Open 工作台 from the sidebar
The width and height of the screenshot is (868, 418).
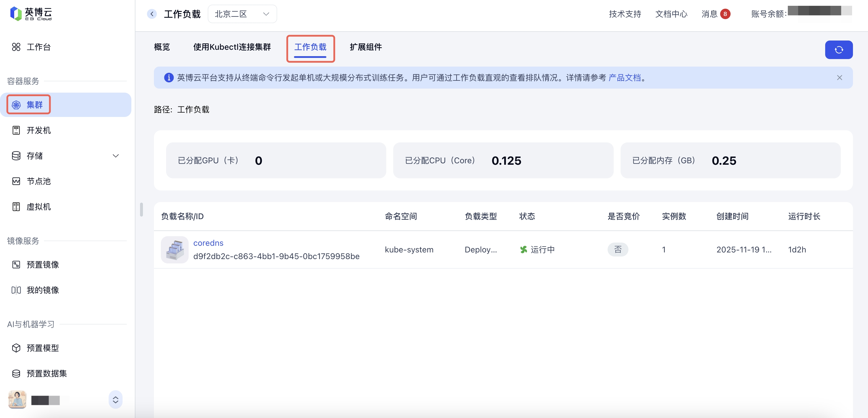38,47
